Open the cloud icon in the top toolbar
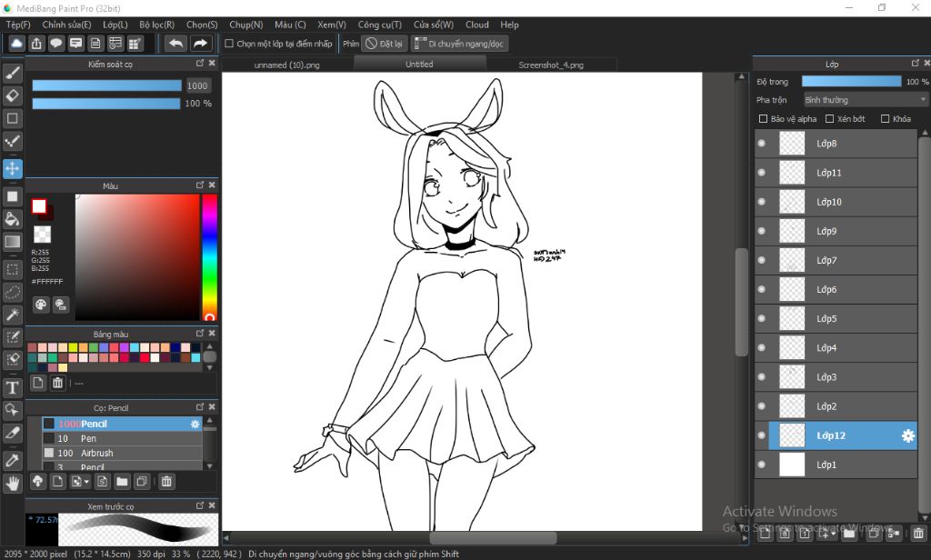This screenshot has width=931, height=560. click(x=16, y=44)
